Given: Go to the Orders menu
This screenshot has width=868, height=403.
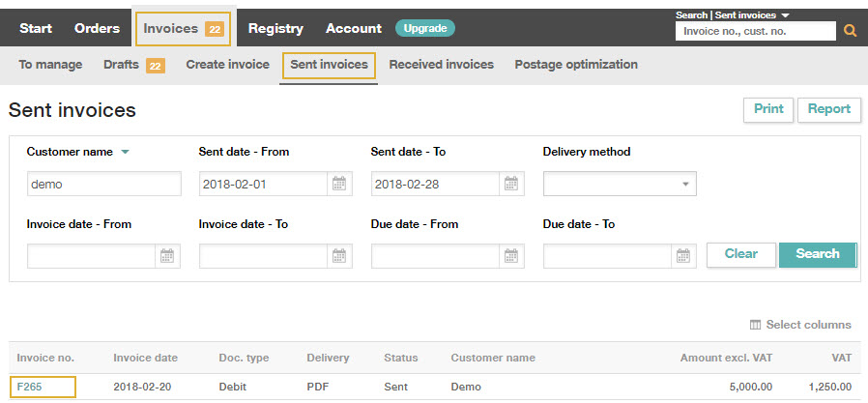Looking at the screenshot, I should pyautogui.click(x=97, y=28).
